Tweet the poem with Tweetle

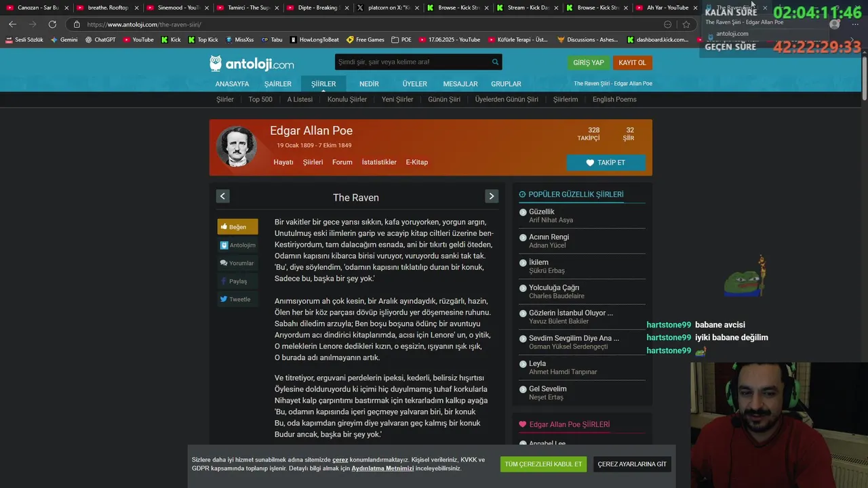tap(237, 299)
